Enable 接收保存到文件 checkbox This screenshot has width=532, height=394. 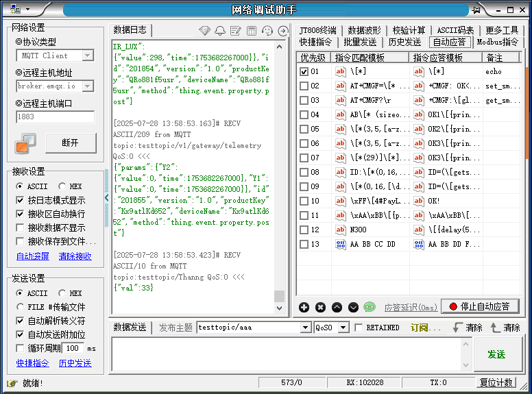coord(20,241)
